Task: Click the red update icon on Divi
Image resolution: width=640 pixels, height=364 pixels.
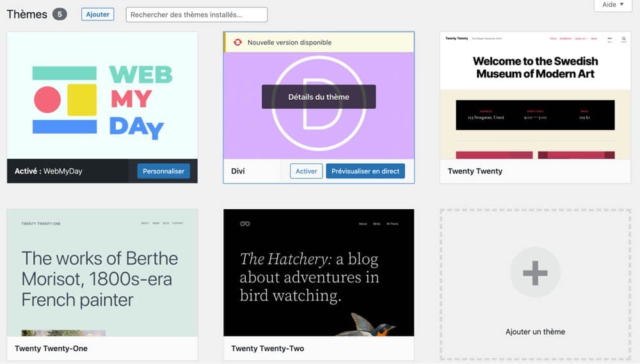Action: coord(237,42)
